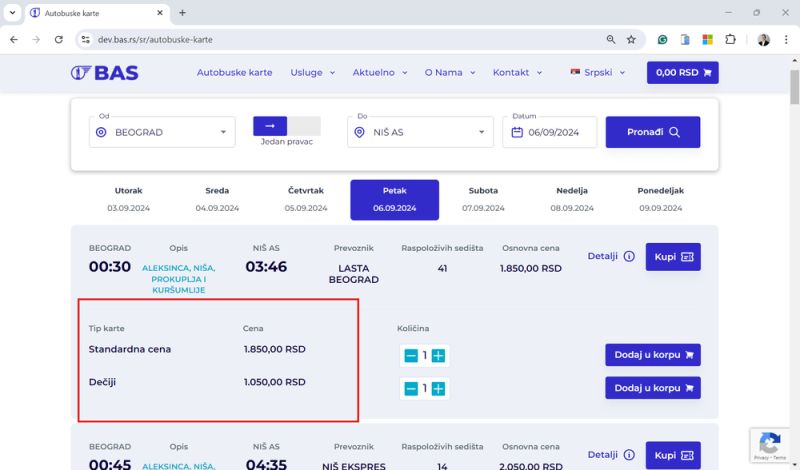Screen dimensions: 800x470
Task: Click Kupi for 00:45 departure
Action: tap(673, 455)
